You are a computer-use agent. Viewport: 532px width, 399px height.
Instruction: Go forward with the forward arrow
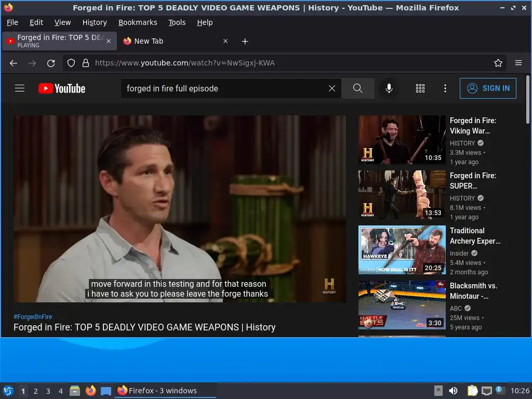click(32, 63)
